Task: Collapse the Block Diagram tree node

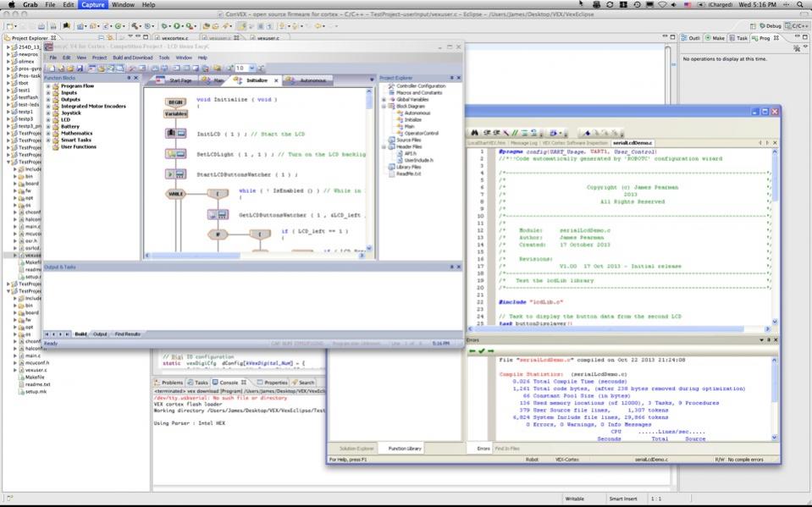Action: click(384, 106)
